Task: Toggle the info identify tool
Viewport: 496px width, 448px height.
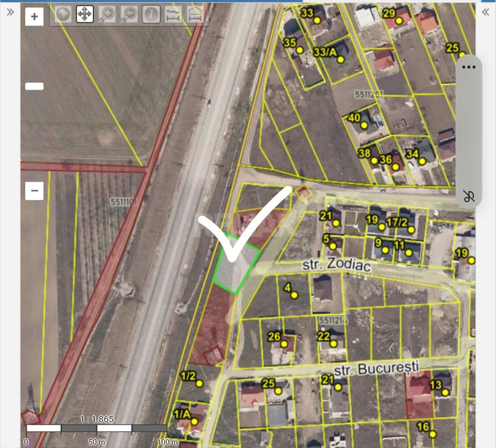Action: [151, 14]
